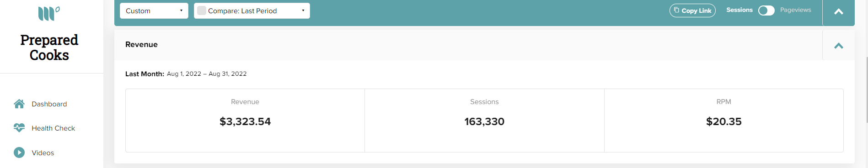Select the Pageviews option label

coord(796,10)
